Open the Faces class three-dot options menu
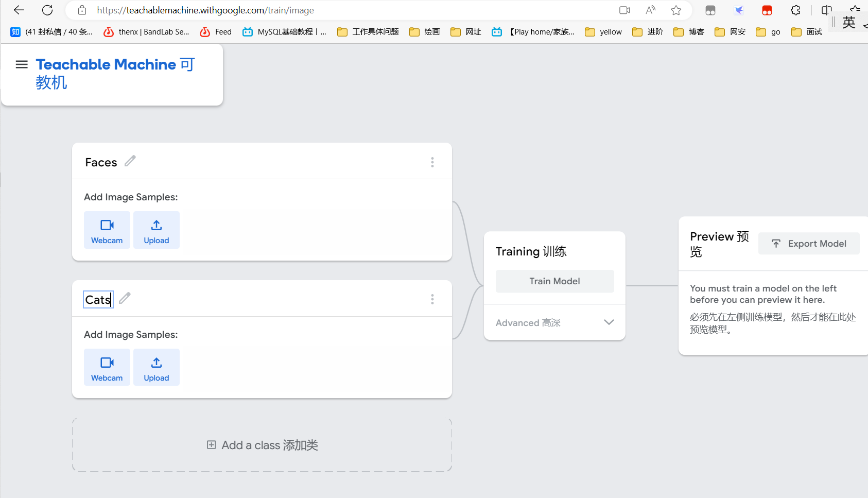The width and height of the screenshot is (868, 498). click(432, 162)
